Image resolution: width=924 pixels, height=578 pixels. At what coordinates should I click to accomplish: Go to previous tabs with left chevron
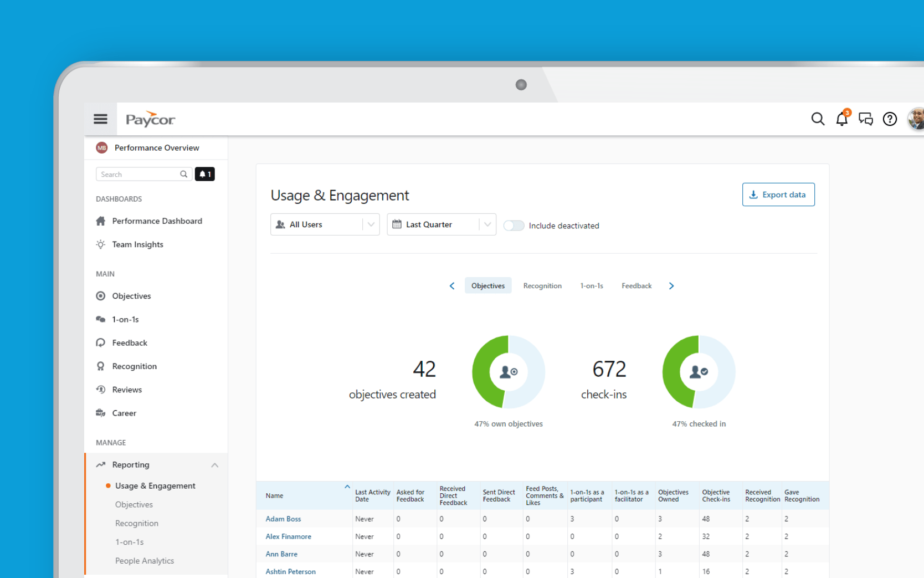452,286
